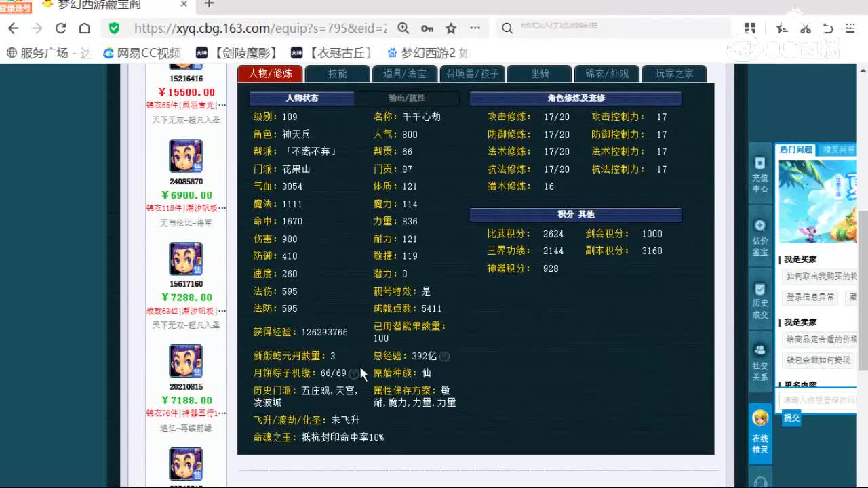The width and height of the screenshot is (868, 488).
Task: Open character avatar priced ¥7288.00
Action: point(186,259)
